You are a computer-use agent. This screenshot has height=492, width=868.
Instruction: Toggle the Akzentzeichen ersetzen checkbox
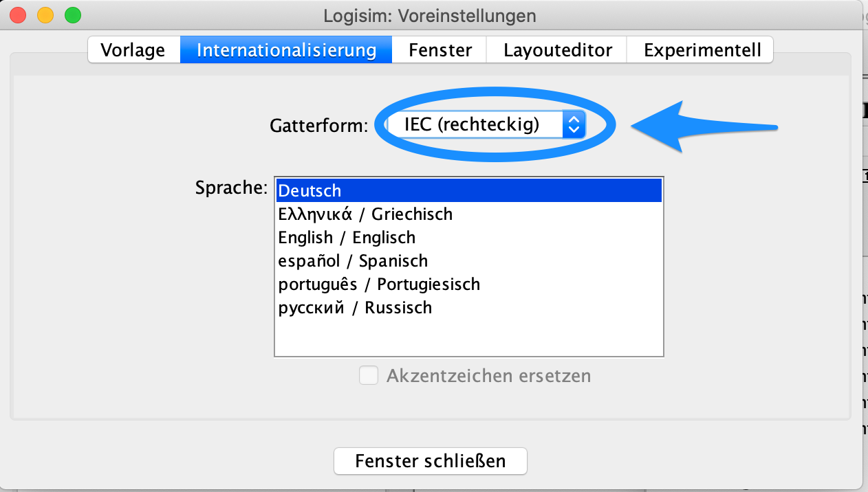click(x=369, y=375)
